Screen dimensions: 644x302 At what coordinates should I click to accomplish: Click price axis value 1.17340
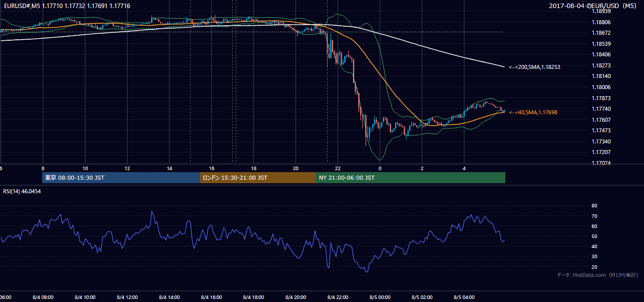click(x=601, y=141)
